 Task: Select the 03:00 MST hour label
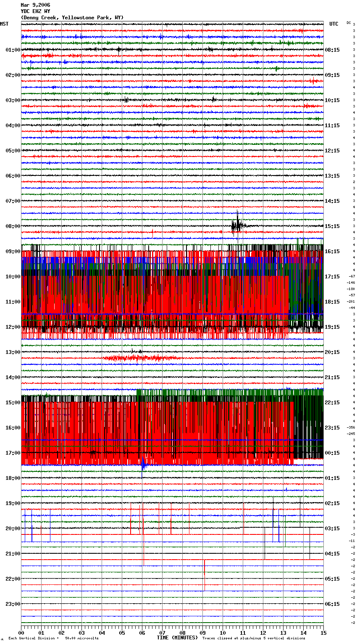(13, 100)
